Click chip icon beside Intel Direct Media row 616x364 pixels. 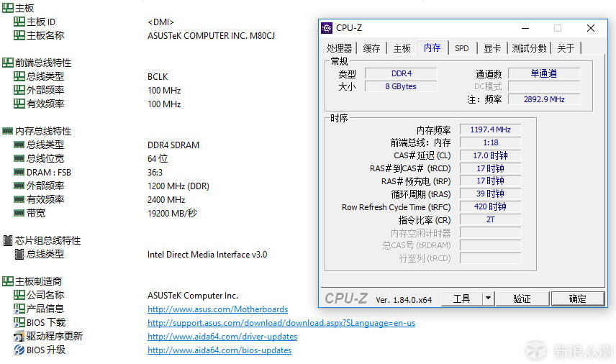point(19,254)
